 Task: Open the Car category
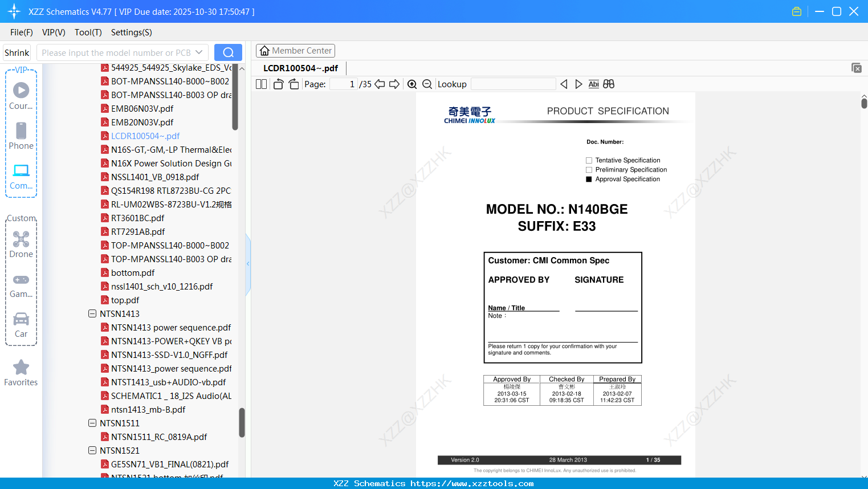pos(21,325)
